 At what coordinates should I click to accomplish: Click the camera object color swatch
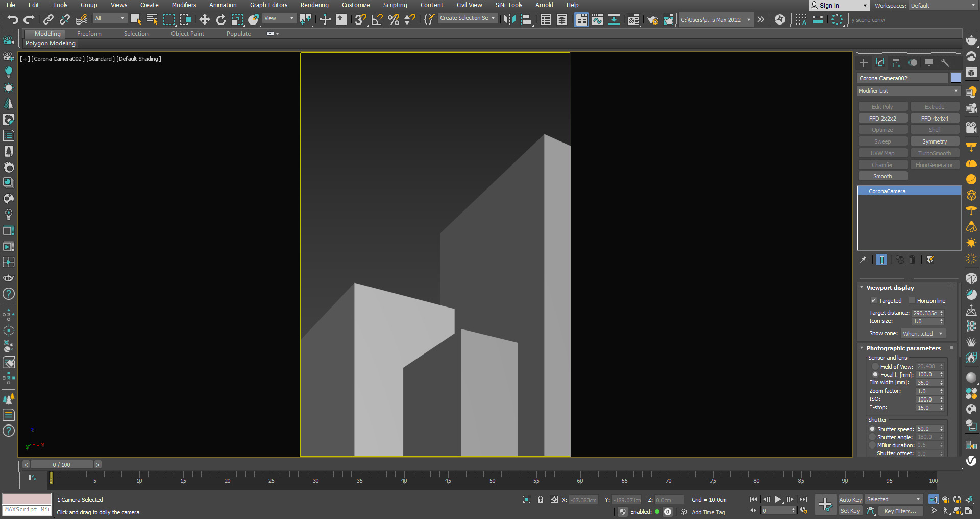tap(955, 78)
